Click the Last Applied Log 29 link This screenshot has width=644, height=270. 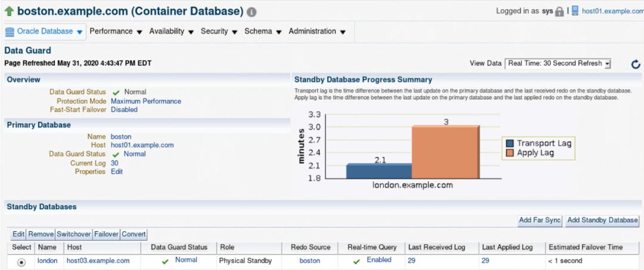[485, 260]
